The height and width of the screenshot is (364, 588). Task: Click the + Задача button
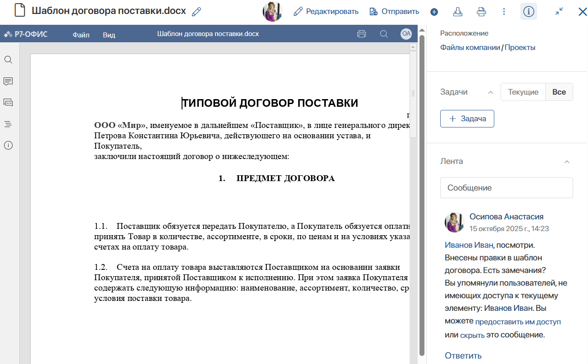point(467,119)
